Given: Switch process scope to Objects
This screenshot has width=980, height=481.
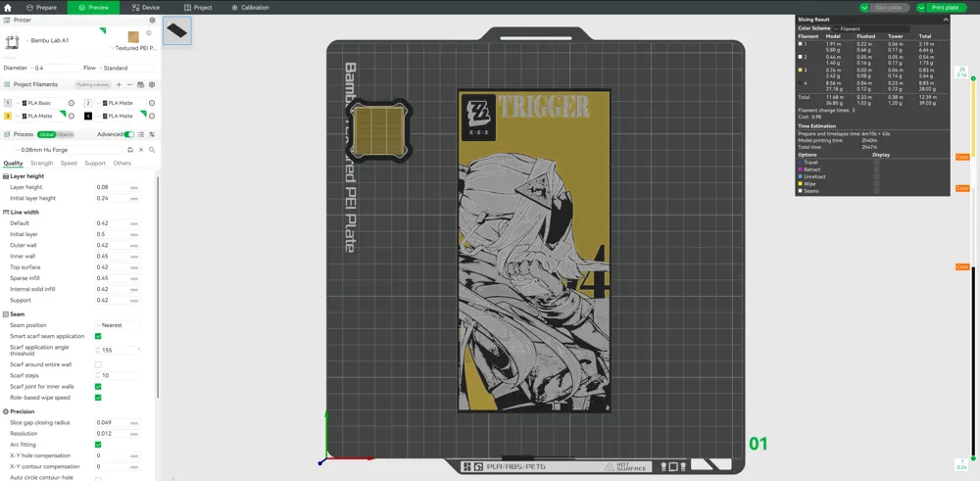Looking at the screenshot, I should click(65, 134).
